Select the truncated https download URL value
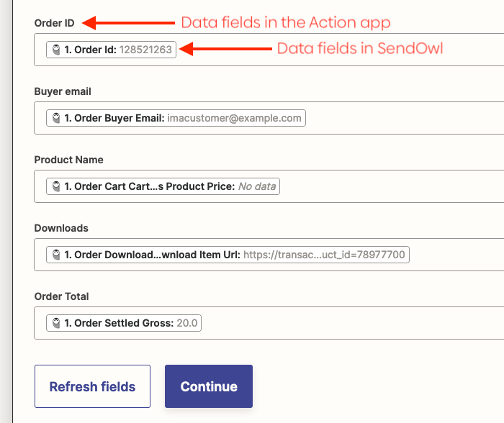The image size is (504, 423). [x=324, y=255]
